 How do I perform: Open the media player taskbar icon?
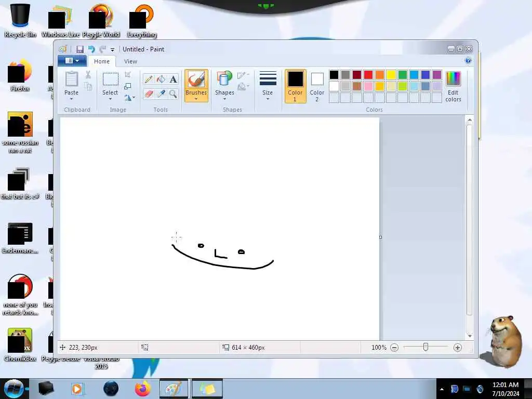77,389
